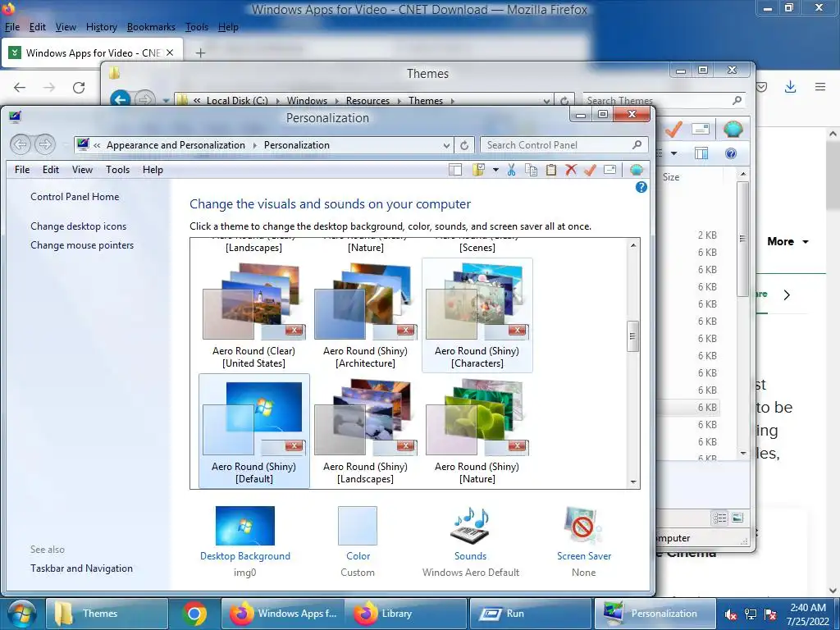This screenshot has width=840, height=630.
Task: Open the dropdown arrow next to Folder Options icon
Action: click(495, 170)
